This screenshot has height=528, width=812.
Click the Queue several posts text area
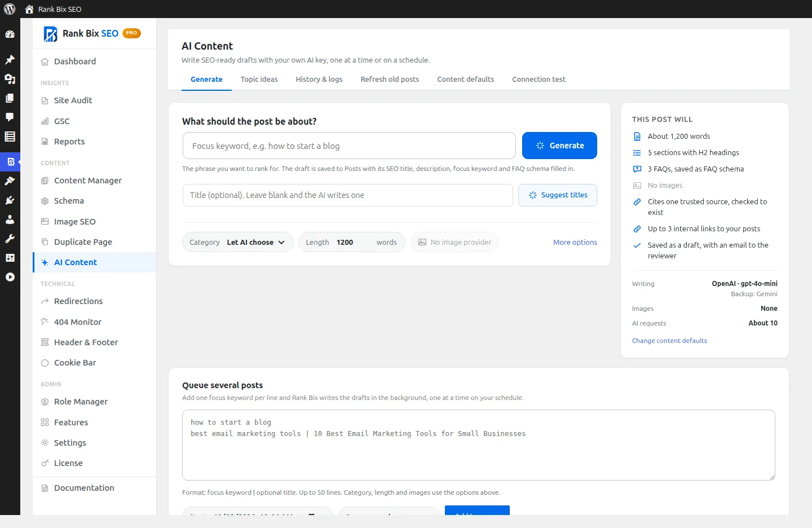pos(479,445)
